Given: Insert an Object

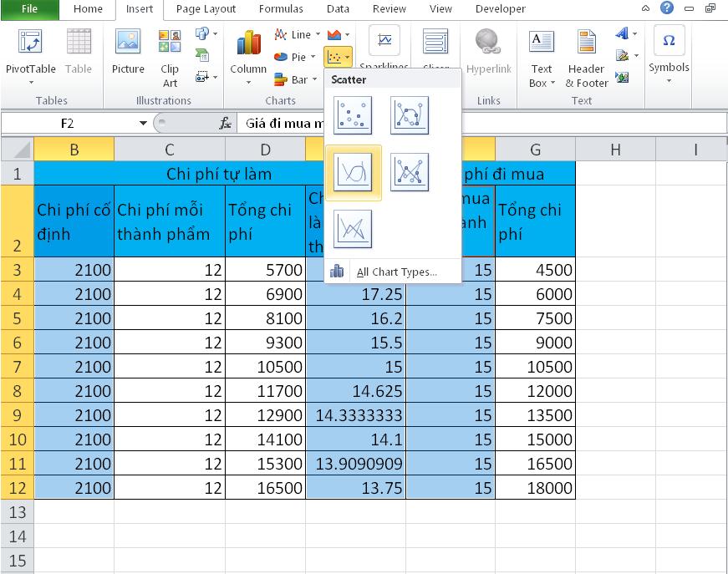Looking at the screenshot, I should [x=622, y=77].
